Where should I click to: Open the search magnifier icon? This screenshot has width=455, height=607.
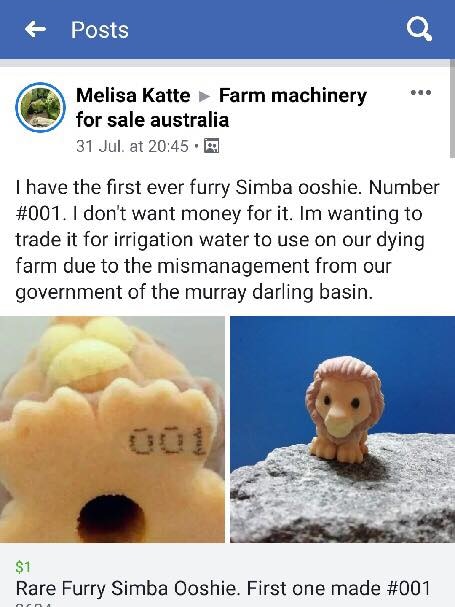419,29
